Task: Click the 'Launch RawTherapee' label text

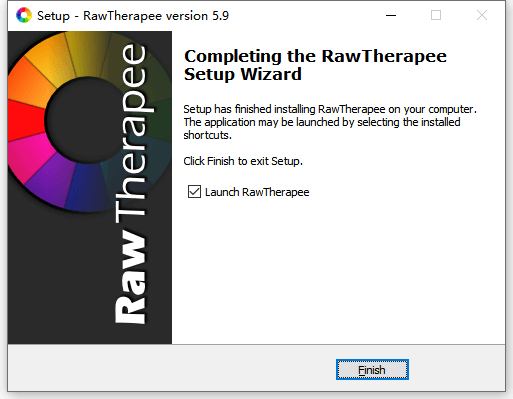Action: click(x=257, y=192)
